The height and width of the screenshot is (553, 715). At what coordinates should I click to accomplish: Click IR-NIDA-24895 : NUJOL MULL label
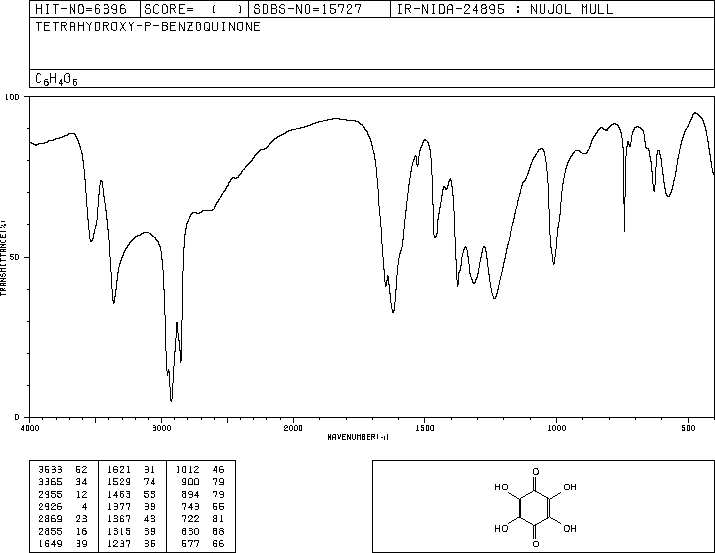tap(505, 9)
